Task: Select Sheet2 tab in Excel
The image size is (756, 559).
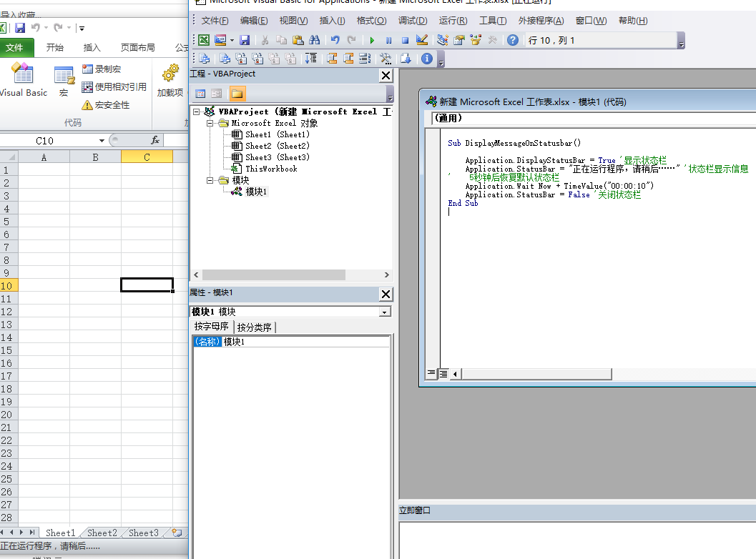Action: tap(102, 533)
